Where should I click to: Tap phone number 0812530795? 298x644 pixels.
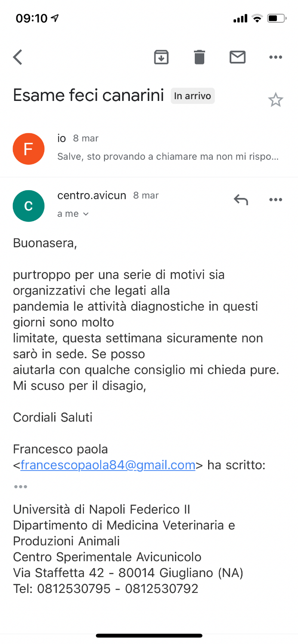[74, 589]
